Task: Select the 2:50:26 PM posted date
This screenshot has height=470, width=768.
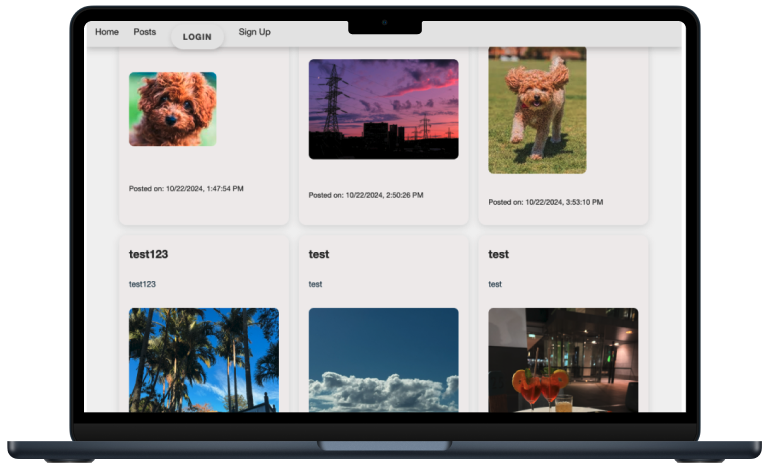Action: pyautogui.click(x=366, y=195)
